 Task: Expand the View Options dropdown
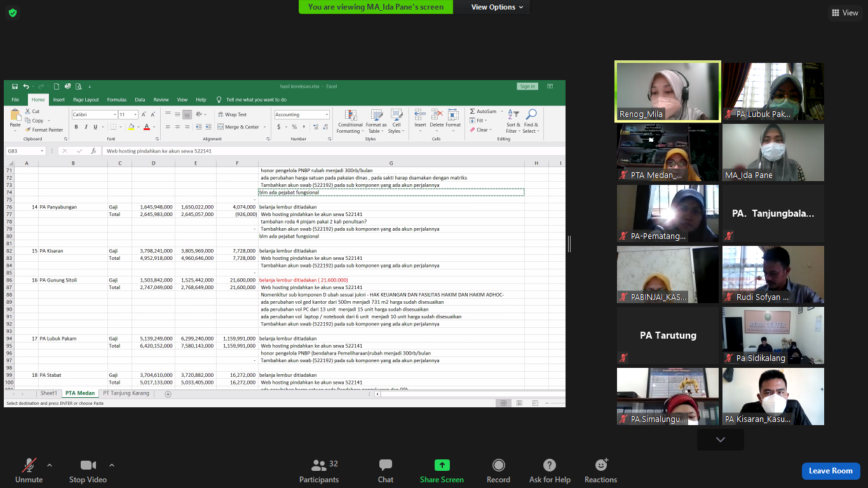[497, 7]
